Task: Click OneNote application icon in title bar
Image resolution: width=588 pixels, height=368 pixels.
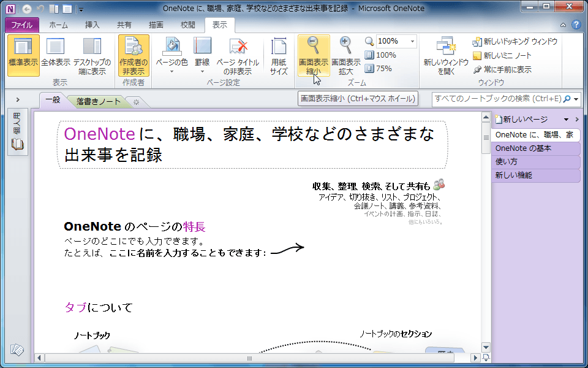Action: [11, 8]
